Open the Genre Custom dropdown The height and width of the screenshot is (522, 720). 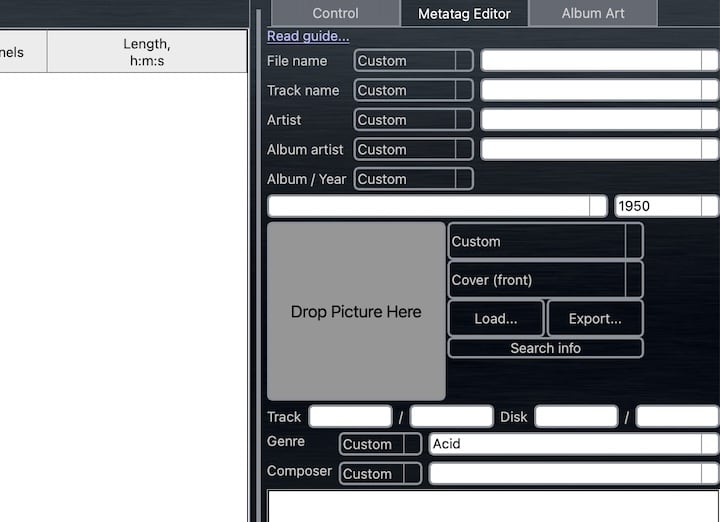[380, 444]
